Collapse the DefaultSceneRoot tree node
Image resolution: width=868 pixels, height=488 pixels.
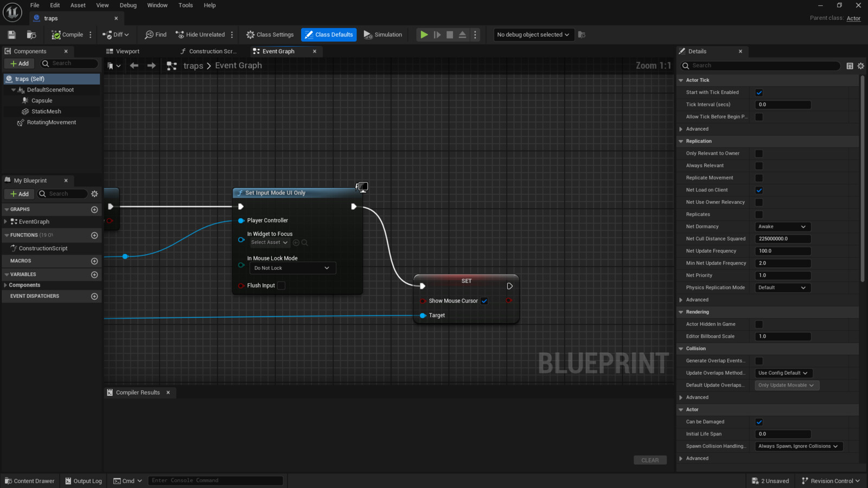coord(14,90)
